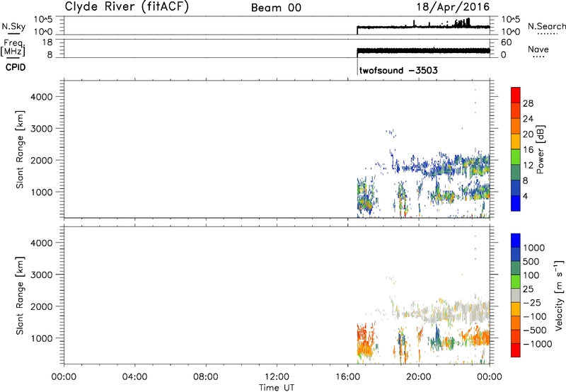Screen dimensions: 566x392
Task: Pick the gray −25 to 25 velocity segment
Action: [516, 295]
